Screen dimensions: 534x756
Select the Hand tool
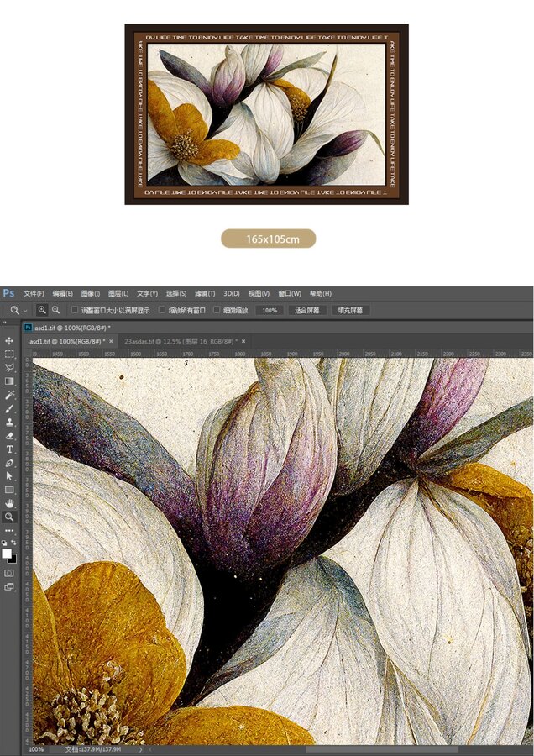[x=9, y=503]
